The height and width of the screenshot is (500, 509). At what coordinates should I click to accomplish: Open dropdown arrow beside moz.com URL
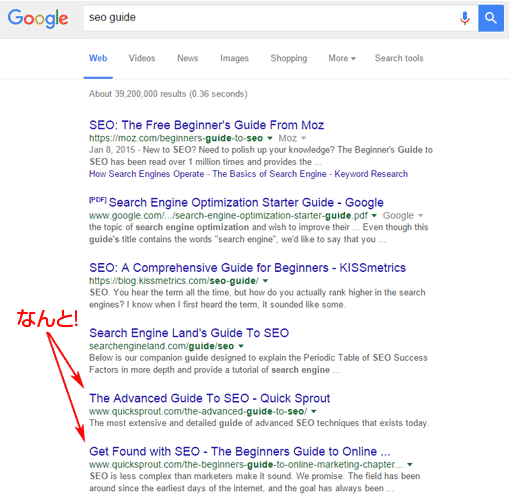pos(270,138)
